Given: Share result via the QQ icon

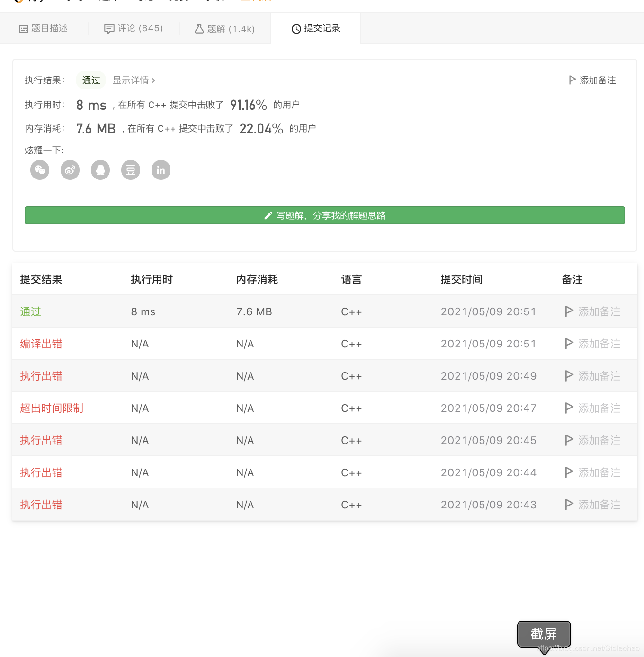Looking at the screenshot, I should pos(100,170).
